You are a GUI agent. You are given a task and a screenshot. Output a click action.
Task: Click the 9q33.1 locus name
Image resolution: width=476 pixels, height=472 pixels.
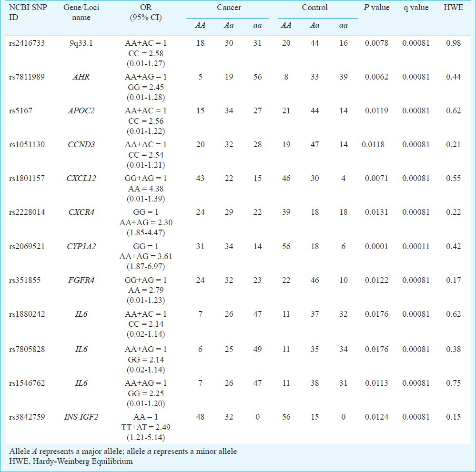(x=81, y=43)
